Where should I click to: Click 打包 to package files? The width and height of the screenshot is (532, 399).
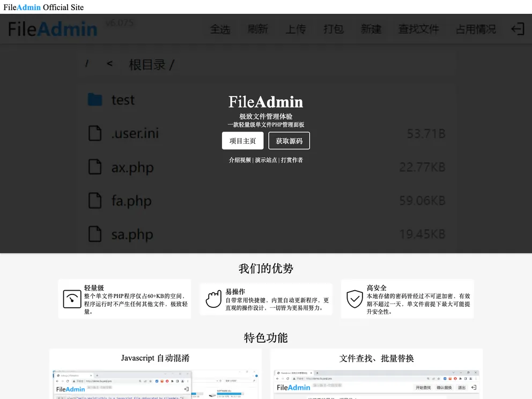click(333, 30)
